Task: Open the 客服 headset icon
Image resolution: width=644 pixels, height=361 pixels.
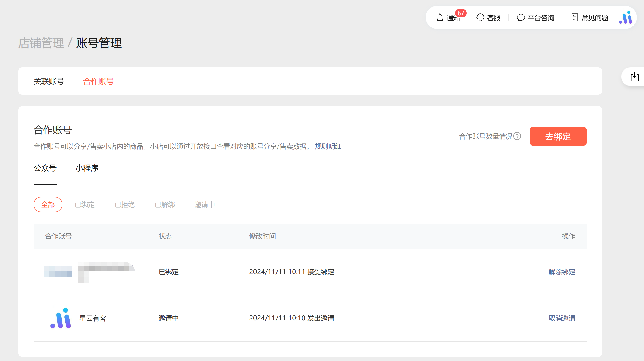Action: (480, 17)
